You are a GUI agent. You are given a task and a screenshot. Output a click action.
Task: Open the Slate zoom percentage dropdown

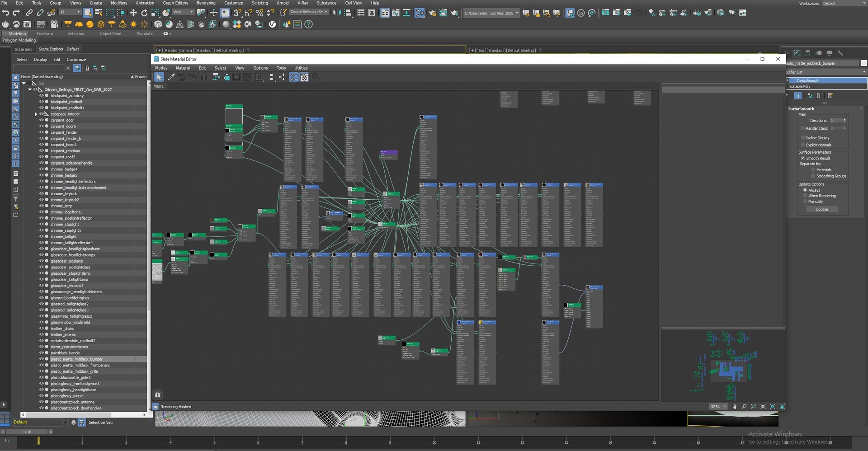[x=718, y=407]
